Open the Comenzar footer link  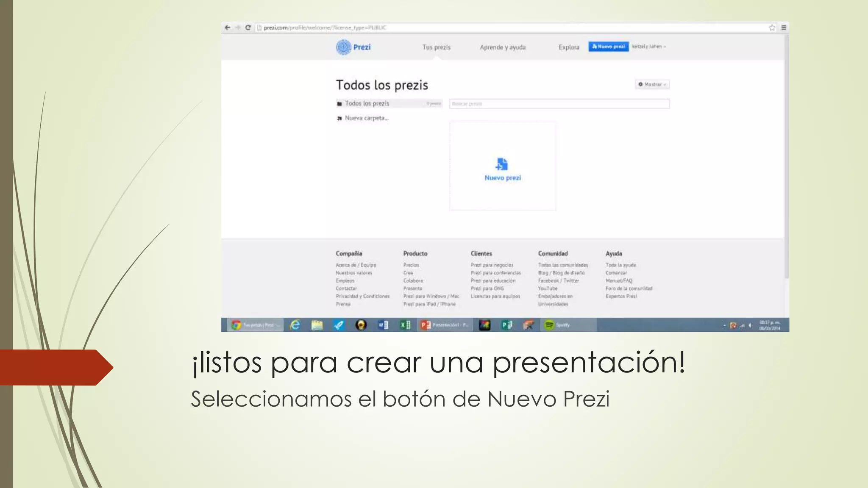(x=616, y=273)
